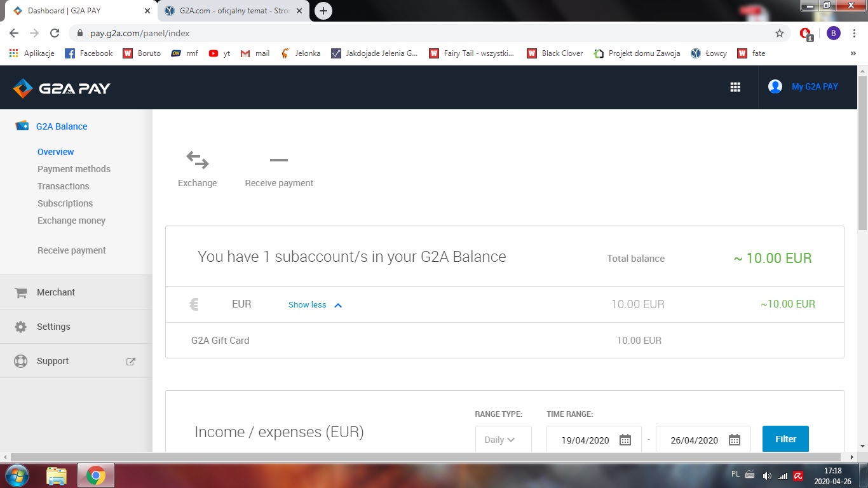
Task: Click the Settings gear icon in sidebar
Action: click(x=21, y=327)
